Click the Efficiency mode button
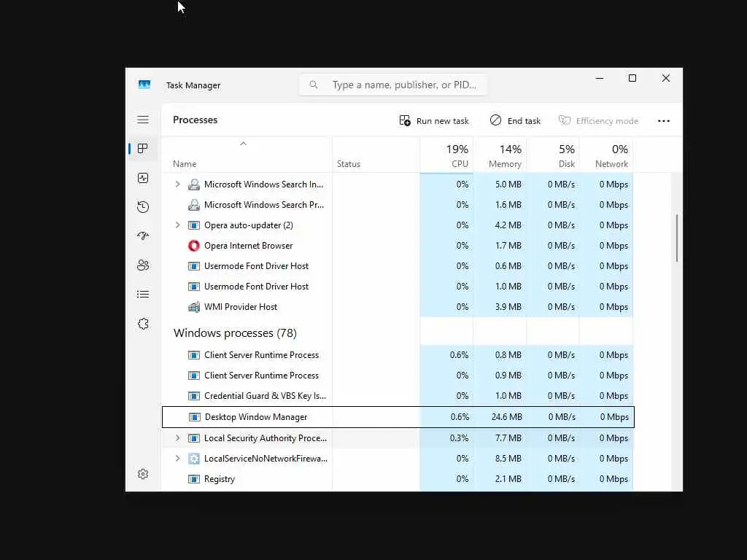 tap(598, 121)
